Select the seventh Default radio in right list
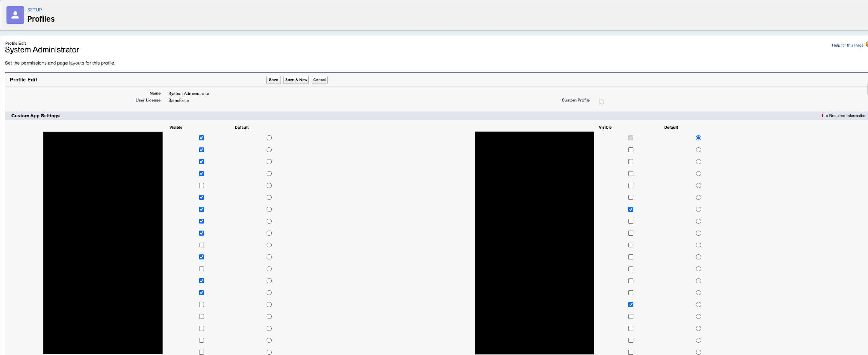This screenshot has width=868, height=355. tap(698, 209)
